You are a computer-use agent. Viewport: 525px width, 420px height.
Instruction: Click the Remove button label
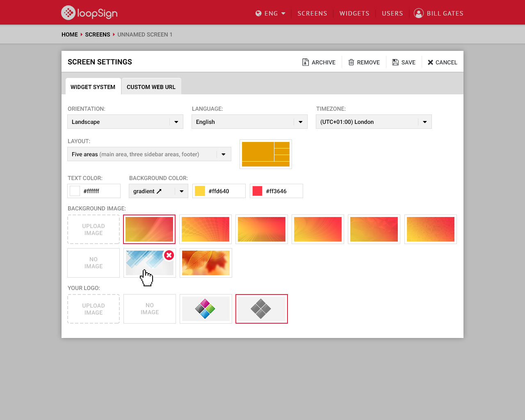368,62
